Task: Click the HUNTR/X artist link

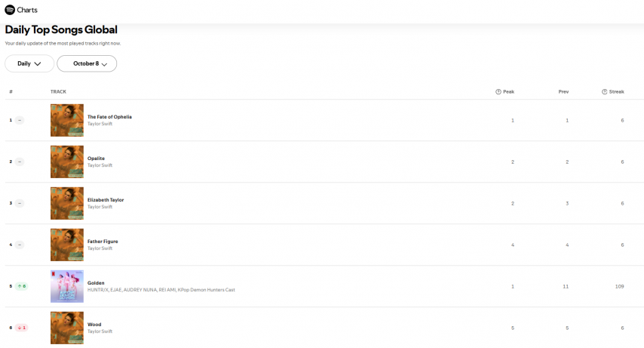Action: pyautogui.click(x=99, y=290)
